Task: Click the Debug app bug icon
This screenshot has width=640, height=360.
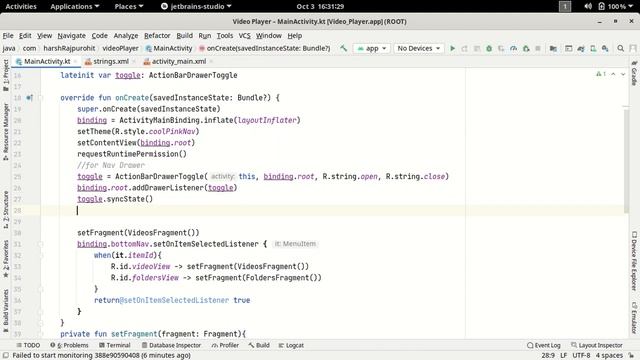Action: tap(489, 48)
